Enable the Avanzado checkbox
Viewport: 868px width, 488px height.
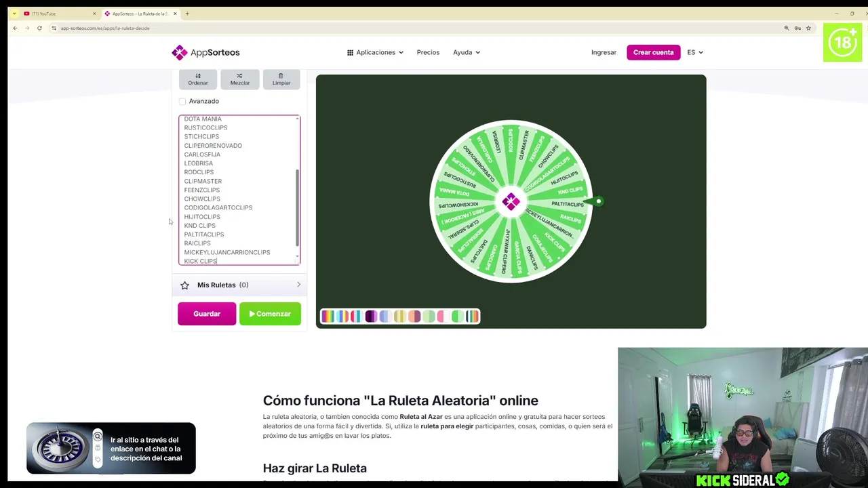(182, 101)
